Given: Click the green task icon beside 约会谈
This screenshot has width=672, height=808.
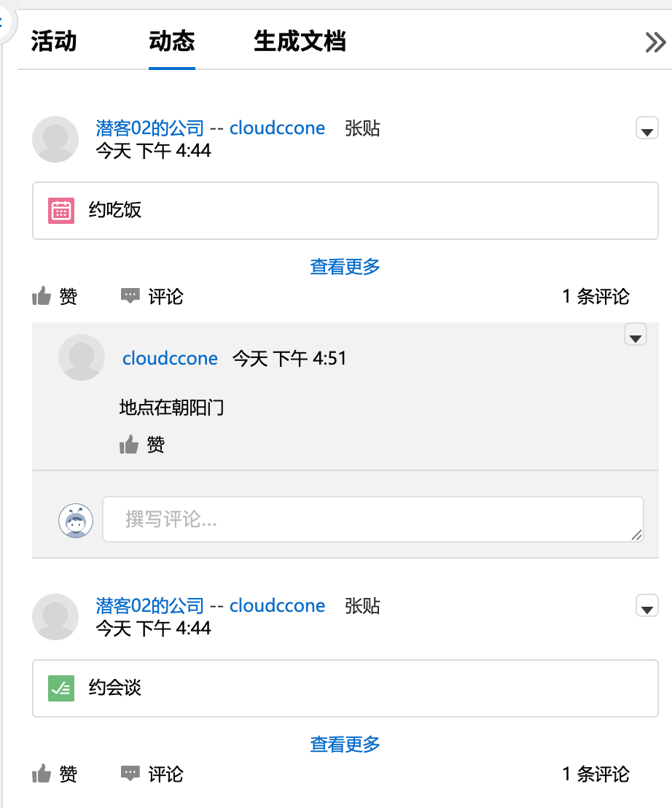Looking at the screenshot, I should (61, 688).
